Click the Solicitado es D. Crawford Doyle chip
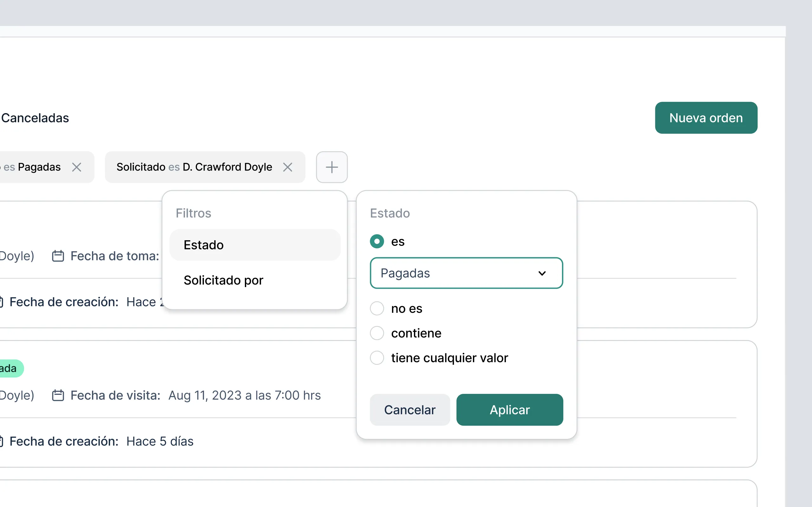 (194, 167)
